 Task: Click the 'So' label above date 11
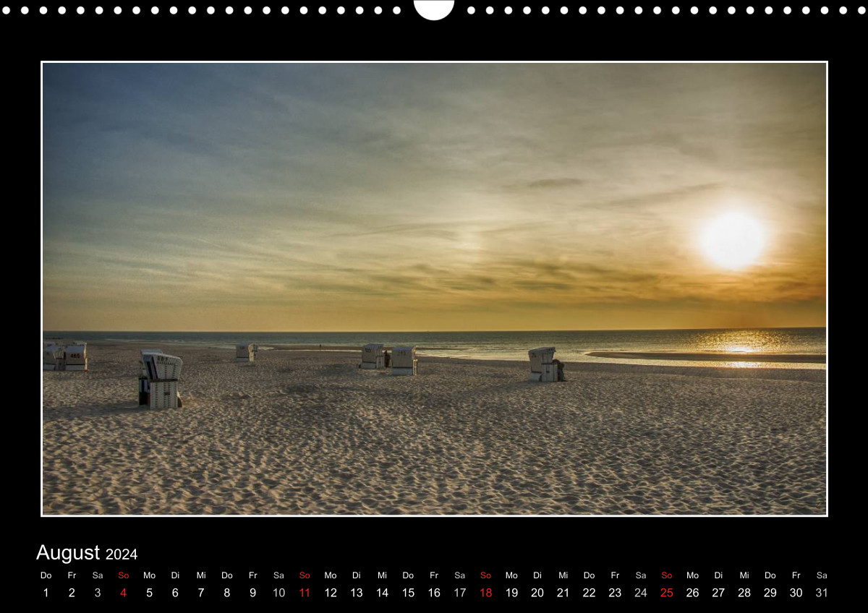305,575
